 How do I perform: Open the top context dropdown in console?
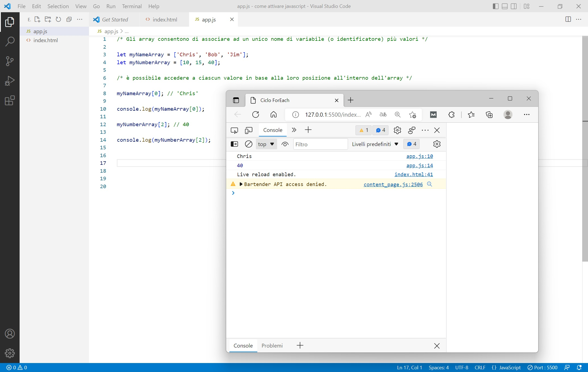point(266,144)
